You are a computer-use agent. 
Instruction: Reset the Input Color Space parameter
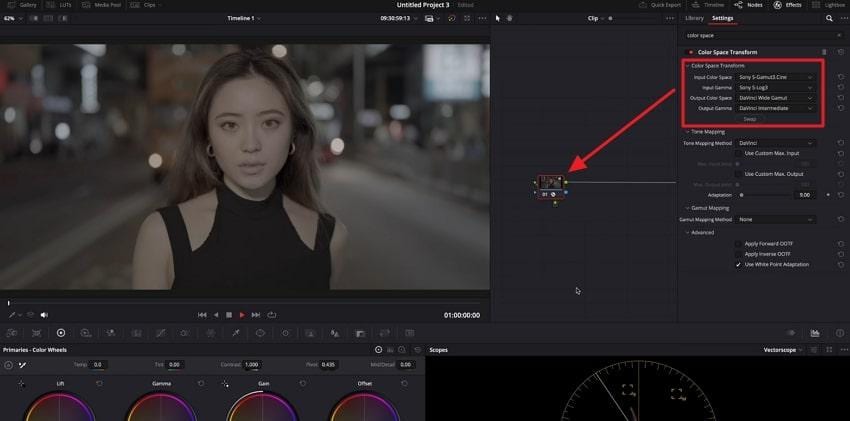[840, 77]
